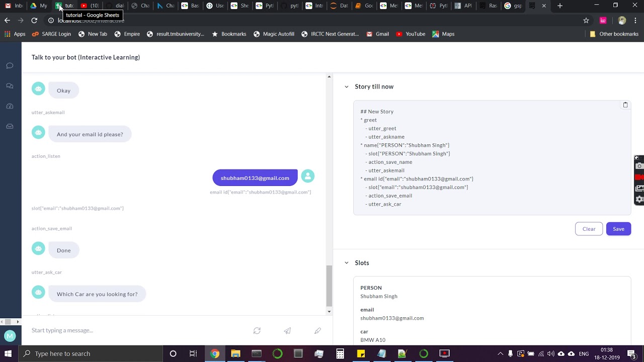Viewport: 644px width, 362px height.
Task: Open the training/models icon in left sidebar
Action: (10, 106)
